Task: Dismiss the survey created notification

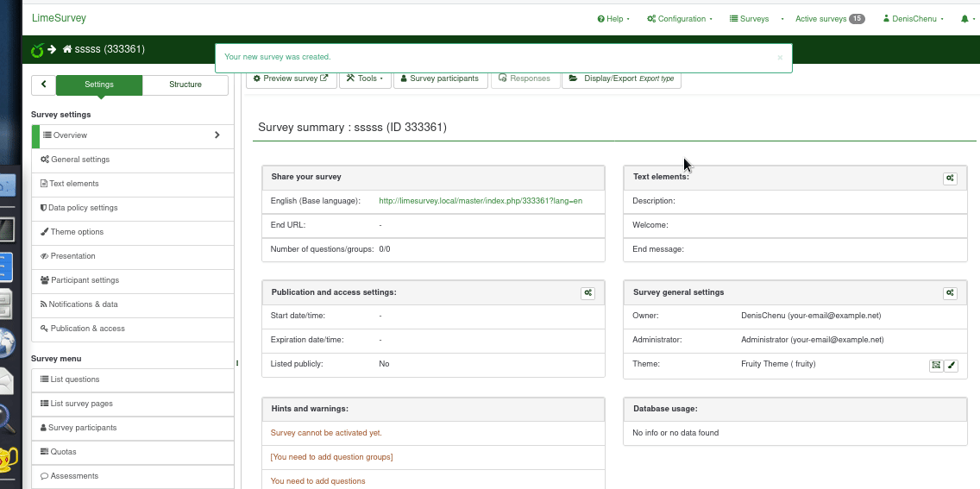Action: point(780,58)
